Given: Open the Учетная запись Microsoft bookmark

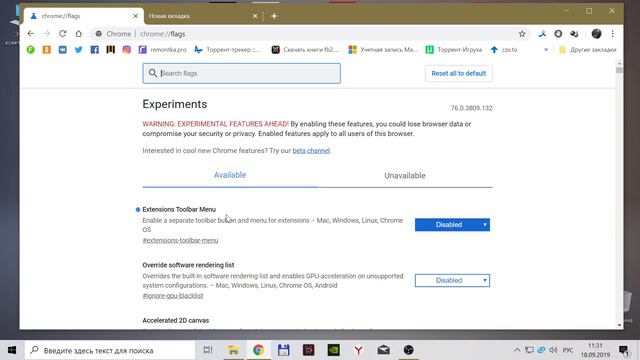Looking at the screenshot, I should pos(383,50).
